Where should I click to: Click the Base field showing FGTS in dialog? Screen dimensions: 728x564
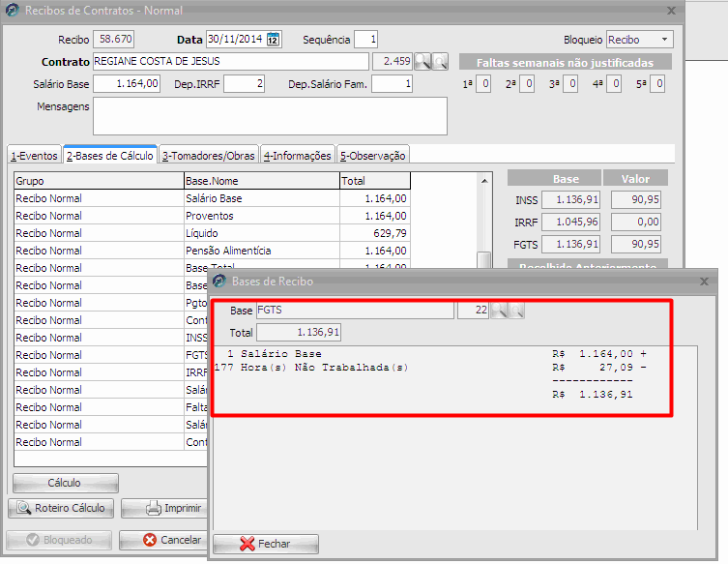click(x=355, y=310)
